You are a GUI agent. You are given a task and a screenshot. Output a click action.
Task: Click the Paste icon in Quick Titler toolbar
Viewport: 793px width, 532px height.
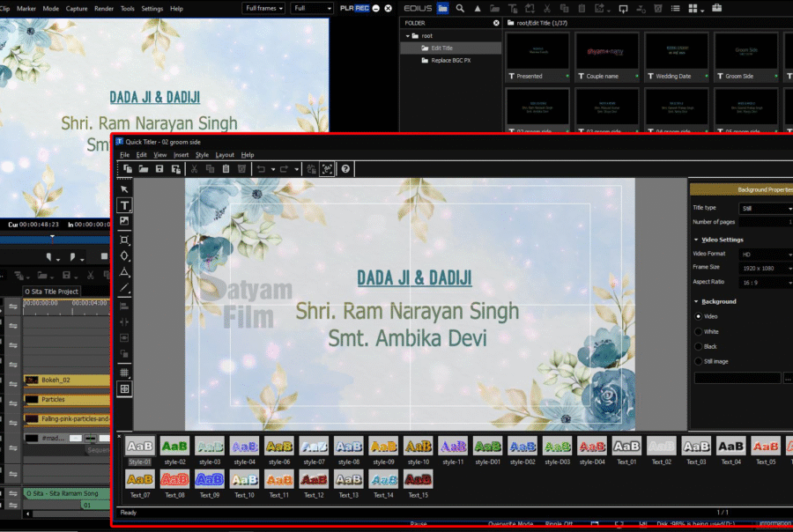pos(226,168)
